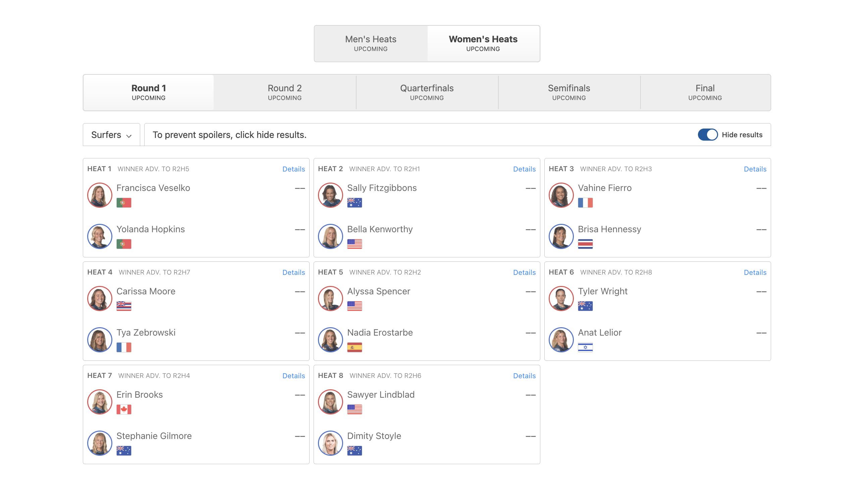
Task: Click Erin Brooks' Canada flag icon
Action: coord(123,409)
